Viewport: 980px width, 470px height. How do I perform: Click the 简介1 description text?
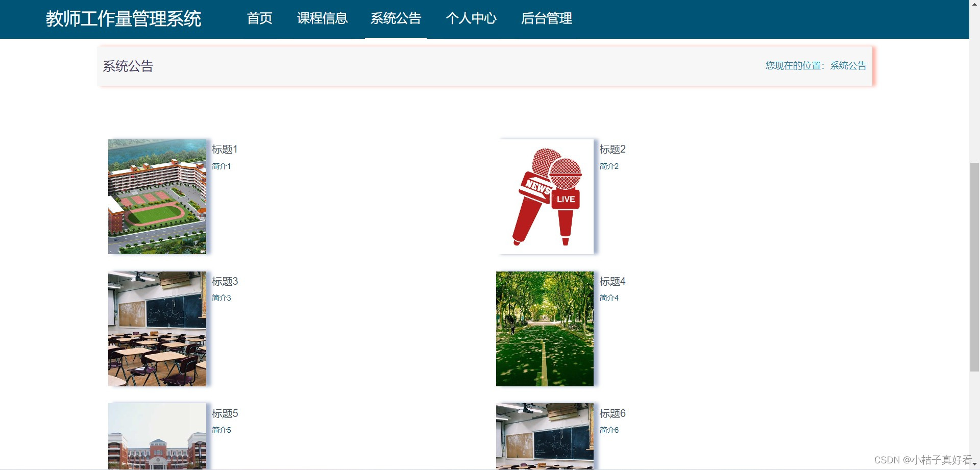(221, 166)
